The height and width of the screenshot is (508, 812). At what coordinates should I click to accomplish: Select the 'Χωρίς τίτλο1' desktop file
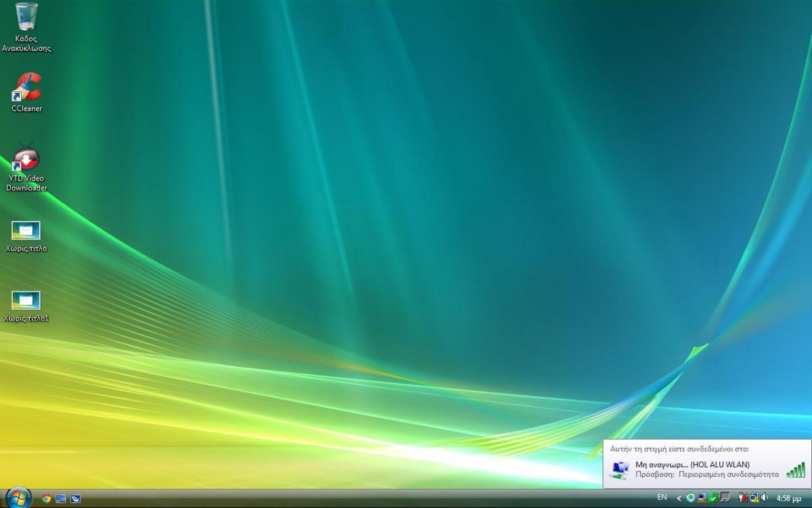[26, 306]
